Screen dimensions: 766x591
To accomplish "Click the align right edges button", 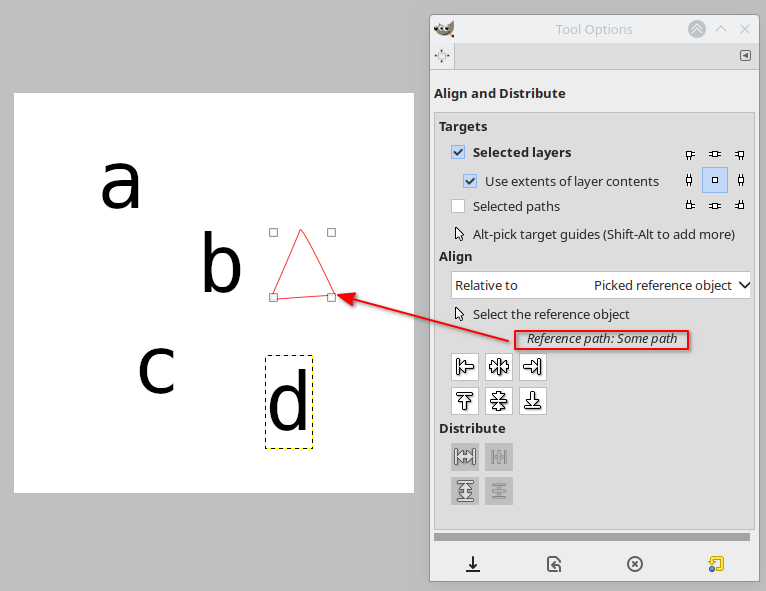I will coord(532,367).
